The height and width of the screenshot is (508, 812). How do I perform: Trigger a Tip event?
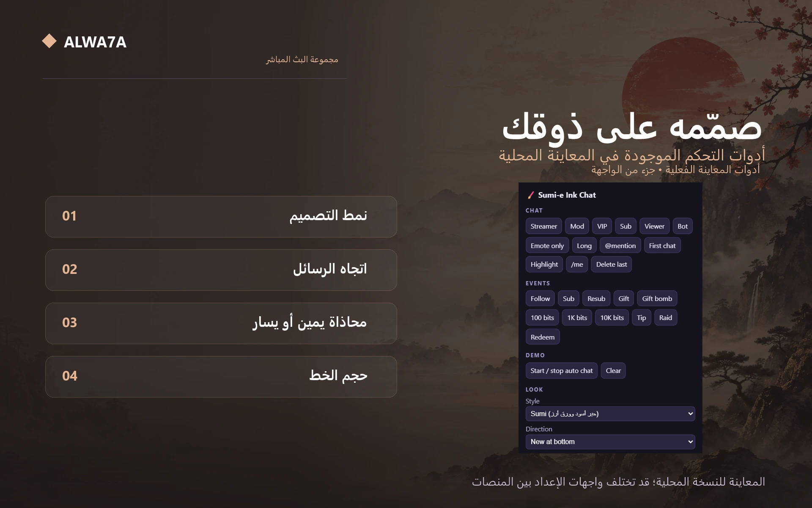click(641, 317)
